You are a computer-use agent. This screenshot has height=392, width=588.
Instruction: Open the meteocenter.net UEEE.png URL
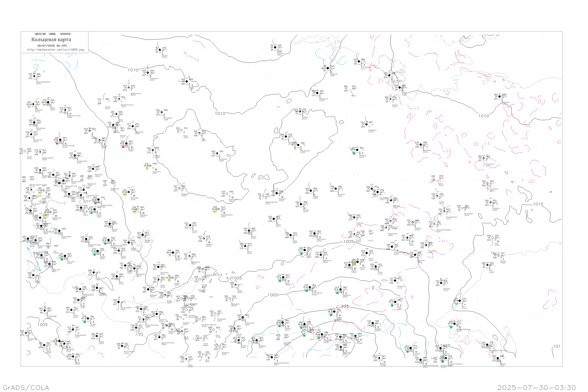coord(55,50)
